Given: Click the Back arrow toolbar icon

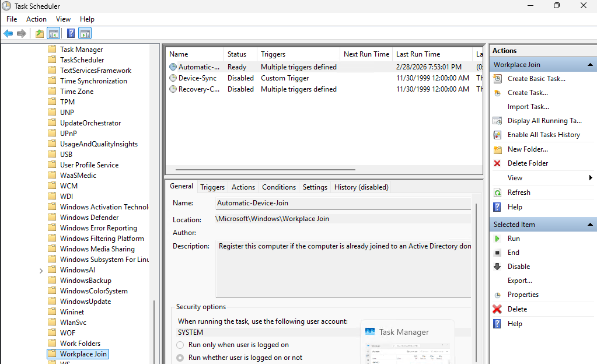Looking at the screenshot, I should tap(8, 33).
